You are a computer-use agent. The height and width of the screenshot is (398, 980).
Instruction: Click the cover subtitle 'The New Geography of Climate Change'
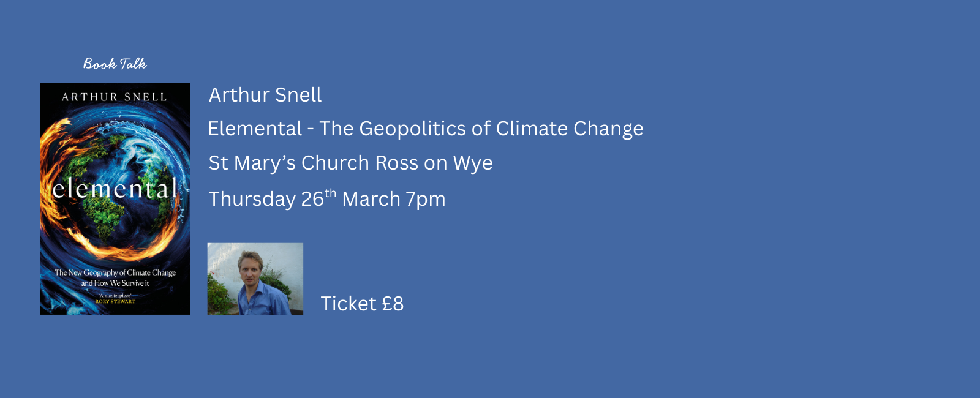coord(115,272)
